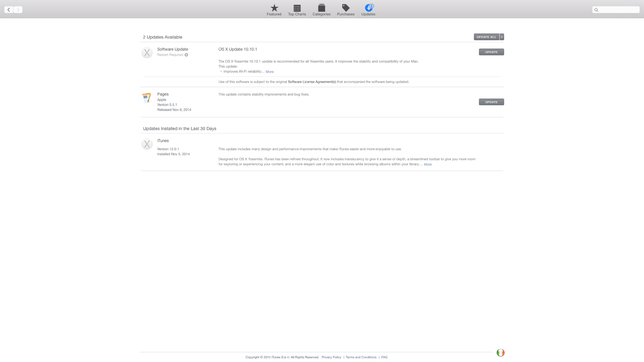Expand More details for iTunes update
644x362 pixels.
(428, 164)
